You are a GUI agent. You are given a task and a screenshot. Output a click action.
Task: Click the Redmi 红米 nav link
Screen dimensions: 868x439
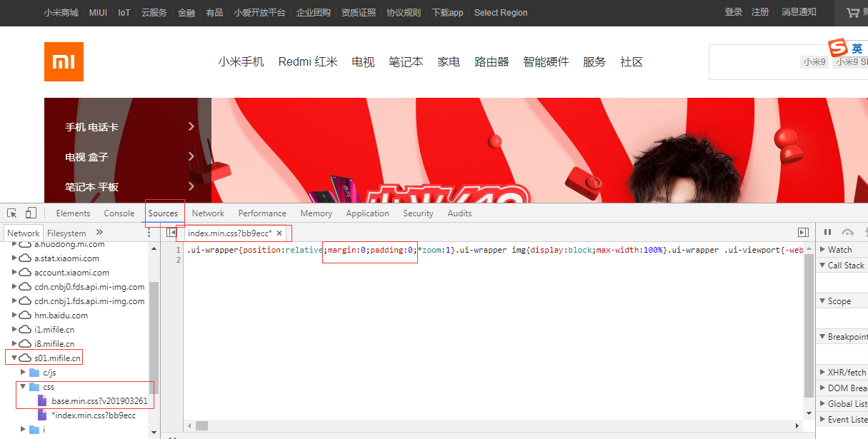[x=308, y=62]
